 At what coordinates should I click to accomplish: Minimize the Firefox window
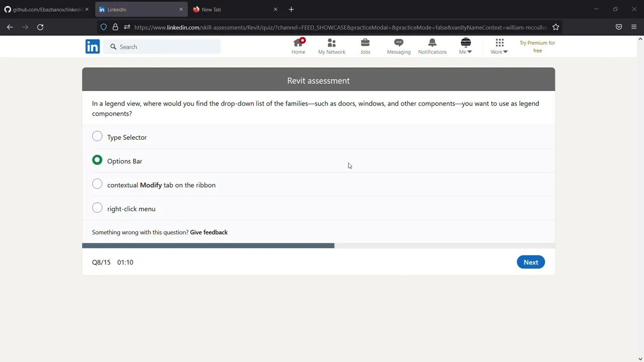tap(596, 9)
